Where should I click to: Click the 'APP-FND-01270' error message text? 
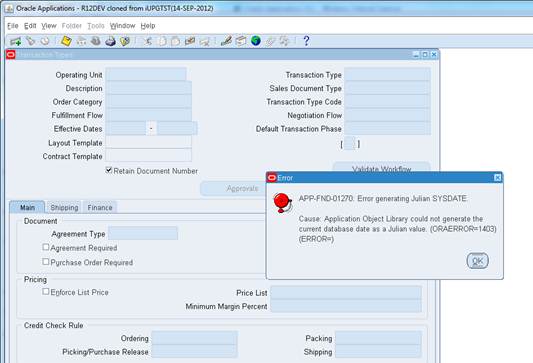(383, 198)
